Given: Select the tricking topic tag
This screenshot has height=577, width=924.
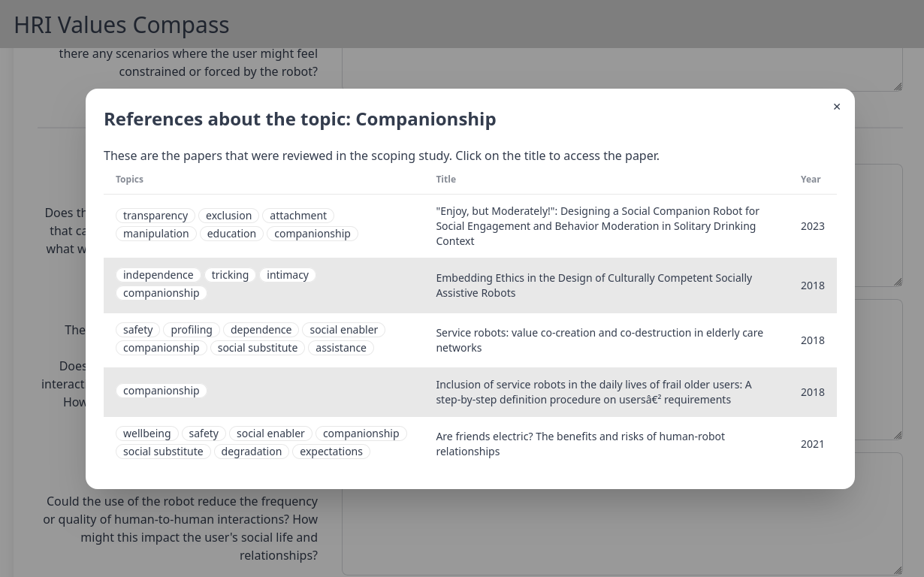Looking at the screenshot, I should (x=230, y=275).
